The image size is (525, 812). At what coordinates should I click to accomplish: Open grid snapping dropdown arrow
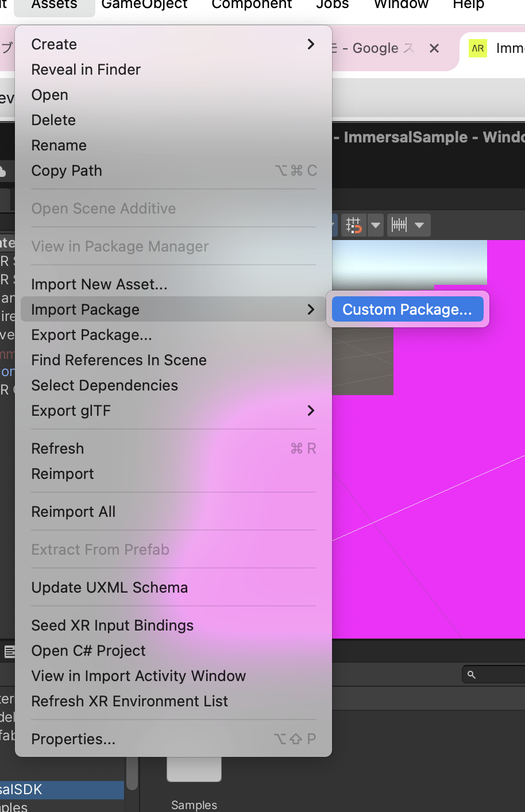point(376,225)
